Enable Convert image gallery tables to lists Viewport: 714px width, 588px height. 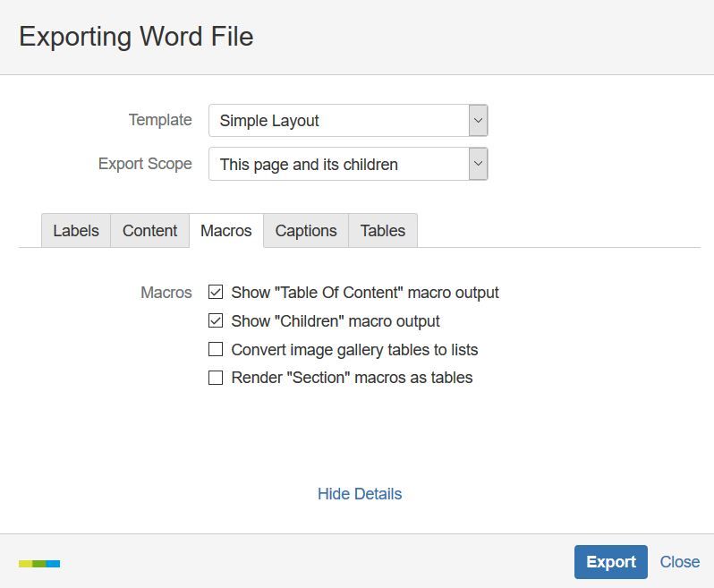click(x=216, y=349)
